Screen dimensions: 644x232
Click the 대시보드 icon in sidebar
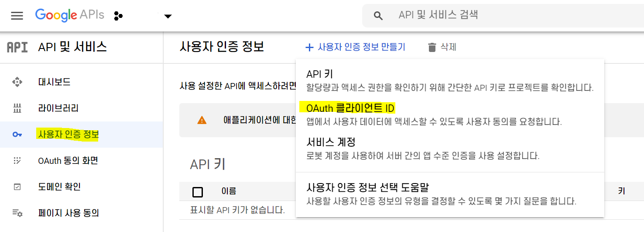[17, 82]
